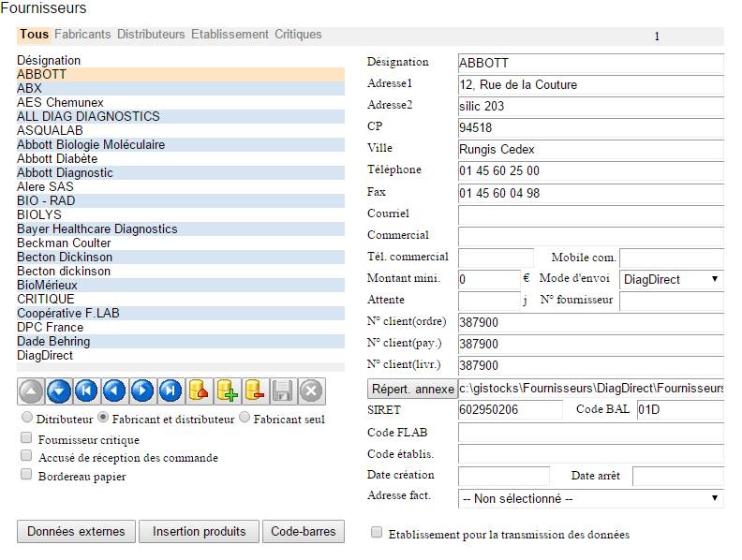Select the Ditributeur radio button
Screen dimensions: 742x560
point(27,417)
